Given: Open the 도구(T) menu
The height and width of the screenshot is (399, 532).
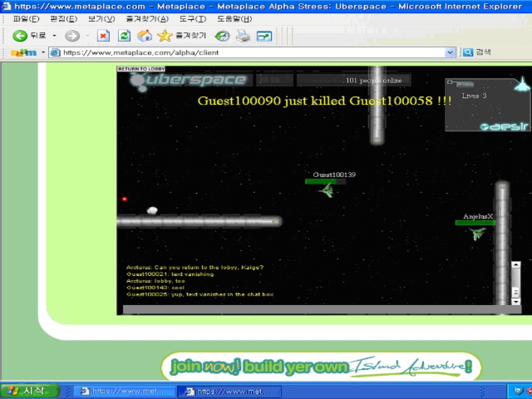Looking at the screenshot, I should pos(193,19).
